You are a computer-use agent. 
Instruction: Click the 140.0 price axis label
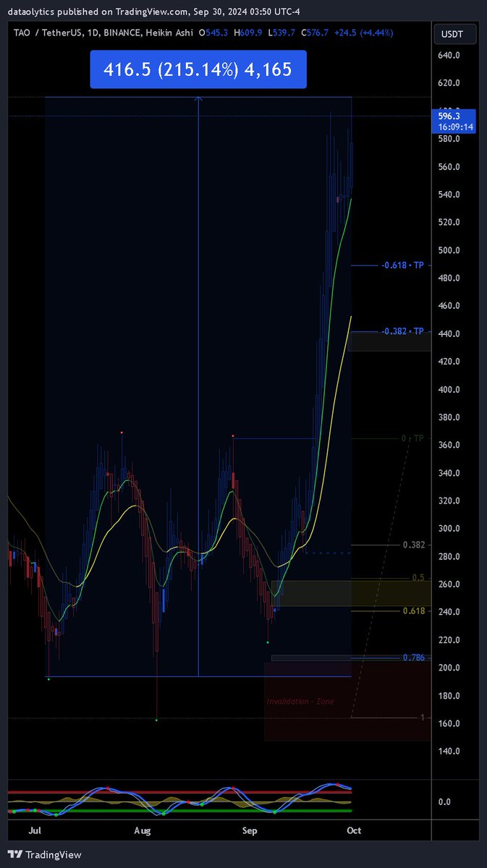pyautogui.click(x=449, y=751)
